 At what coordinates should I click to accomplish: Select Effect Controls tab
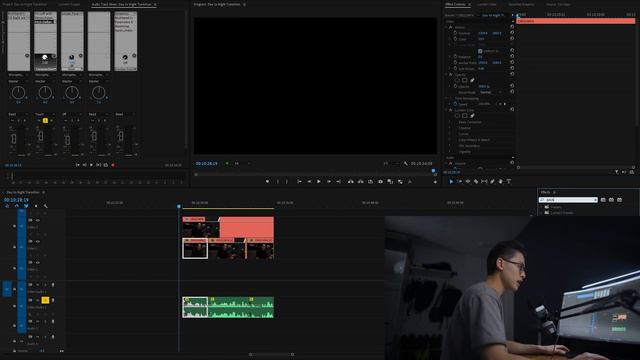[456, 4]
